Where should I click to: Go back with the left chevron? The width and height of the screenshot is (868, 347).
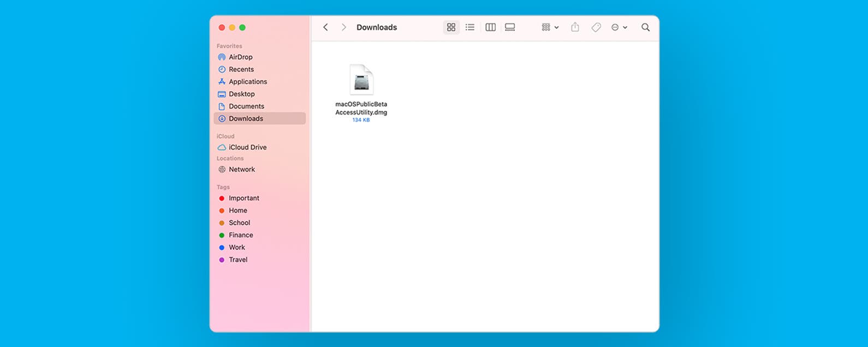point(325,27)
